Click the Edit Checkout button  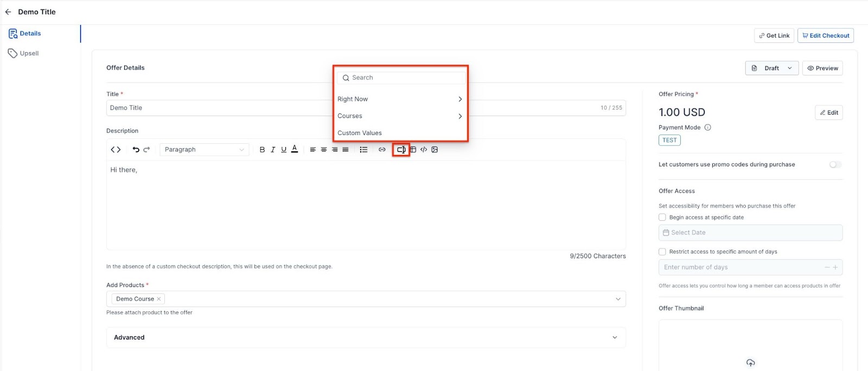pos(825,36)
